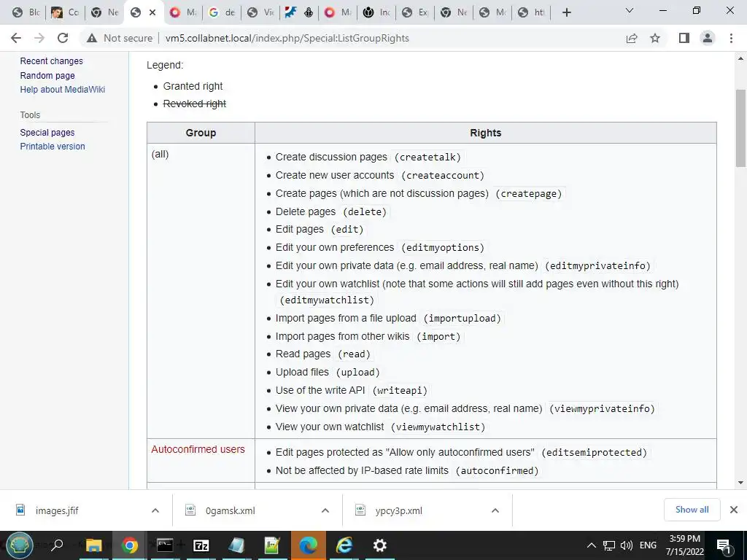Click the 'Use of the write API' text
The image size is (747, 560).
point(320,390)
